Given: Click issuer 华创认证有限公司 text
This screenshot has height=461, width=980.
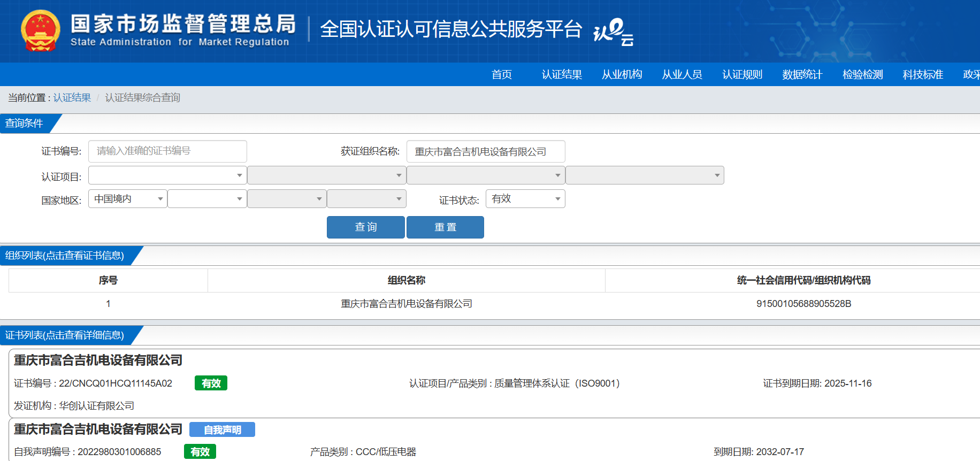Looking at the screenshot, I should (x=96, y=406).
